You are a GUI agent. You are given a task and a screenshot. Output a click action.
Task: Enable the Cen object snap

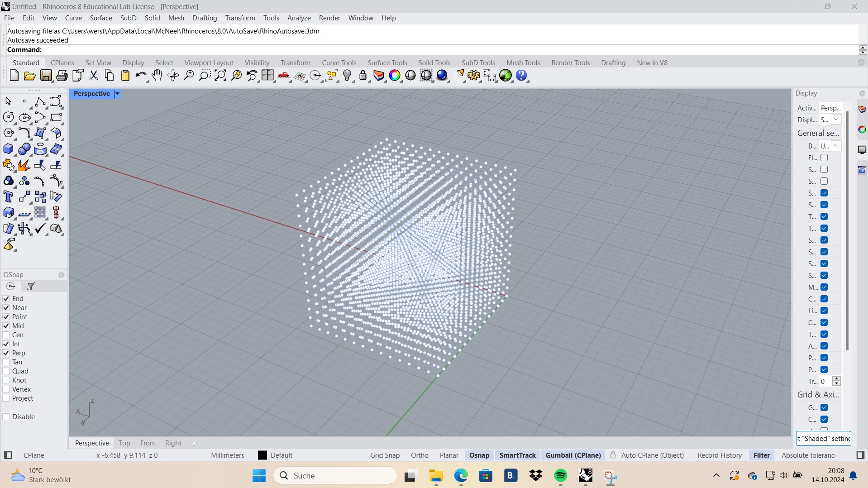6,335
